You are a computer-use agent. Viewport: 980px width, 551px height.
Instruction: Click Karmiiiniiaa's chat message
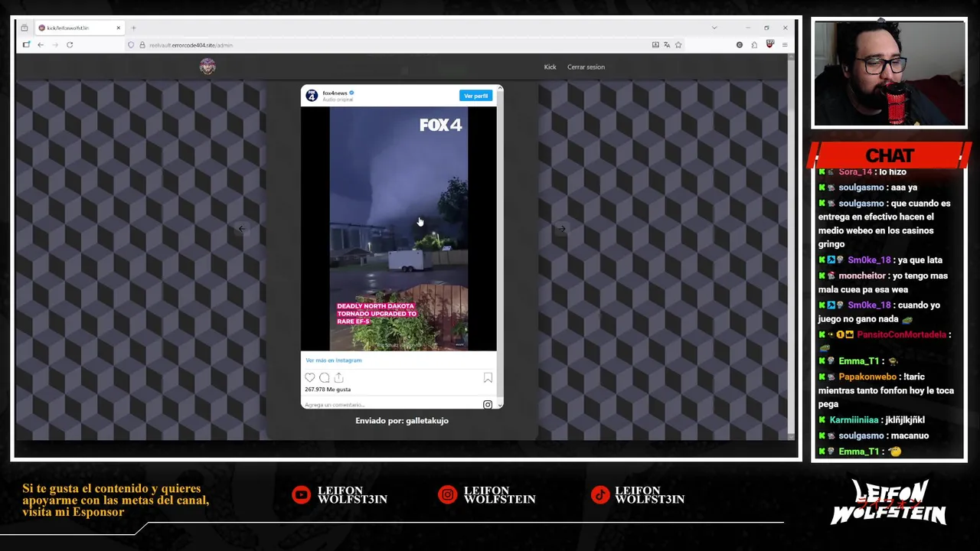coord(872,420)
